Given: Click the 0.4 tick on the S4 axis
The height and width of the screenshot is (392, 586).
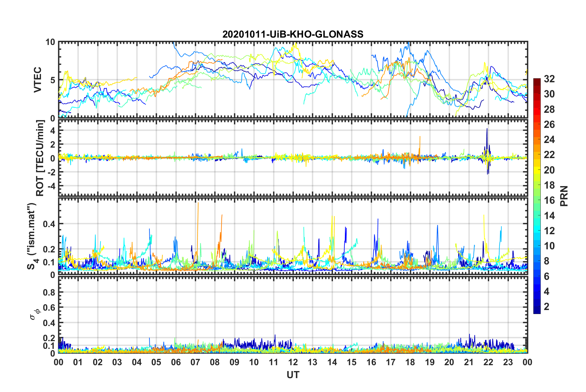Looking at the screenshot, I should click(49, 224).
